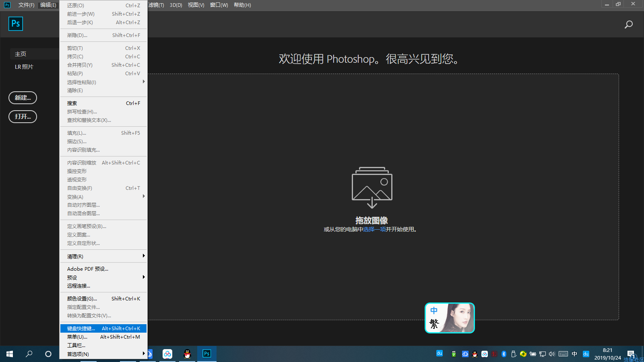Click the Bluetooth tray icon
Image resolution: width=644 pixels, height=362 pixels.
[x=504, y=354]
